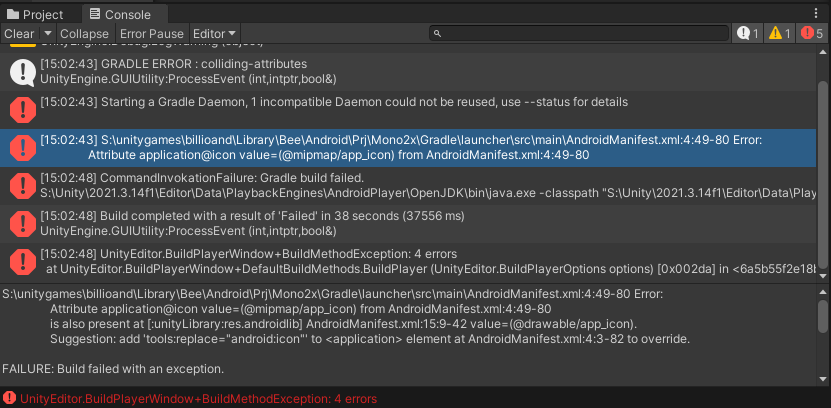Click error icon of highlighted AndroidManifest entry
The height and width of the screenshot is (408, 831).
pyautogui.click(x=22, y=147)
